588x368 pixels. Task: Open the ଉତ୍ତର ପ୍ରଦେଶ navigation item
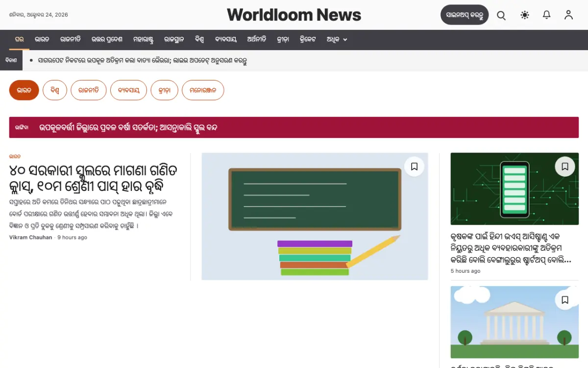tap(107, 39)
